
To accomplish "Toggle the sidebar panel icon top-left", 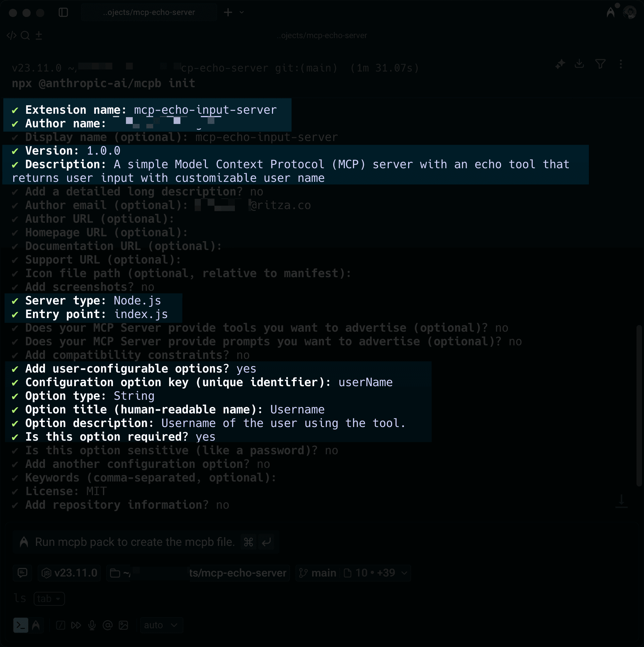I will click(x=63, y=12).
